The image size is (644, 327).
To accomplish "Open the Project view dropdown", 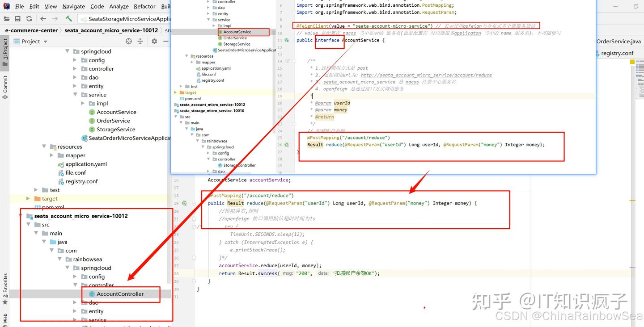I will tap(30, 41).
